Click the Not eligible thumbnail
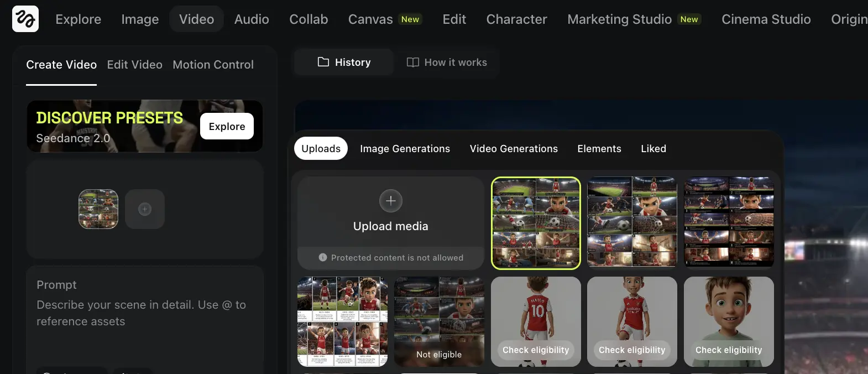This screenshot has width=868, height=374. 439,321
